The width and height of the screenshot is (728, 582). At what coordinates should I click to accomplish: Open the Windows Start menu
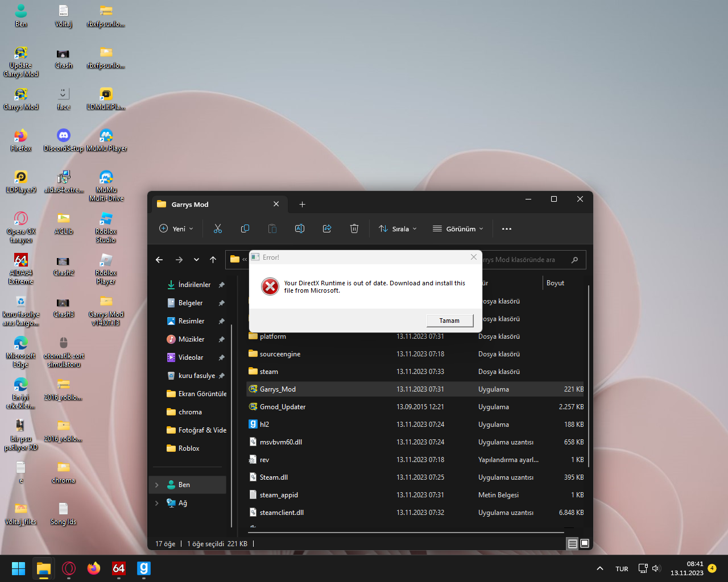19,568
